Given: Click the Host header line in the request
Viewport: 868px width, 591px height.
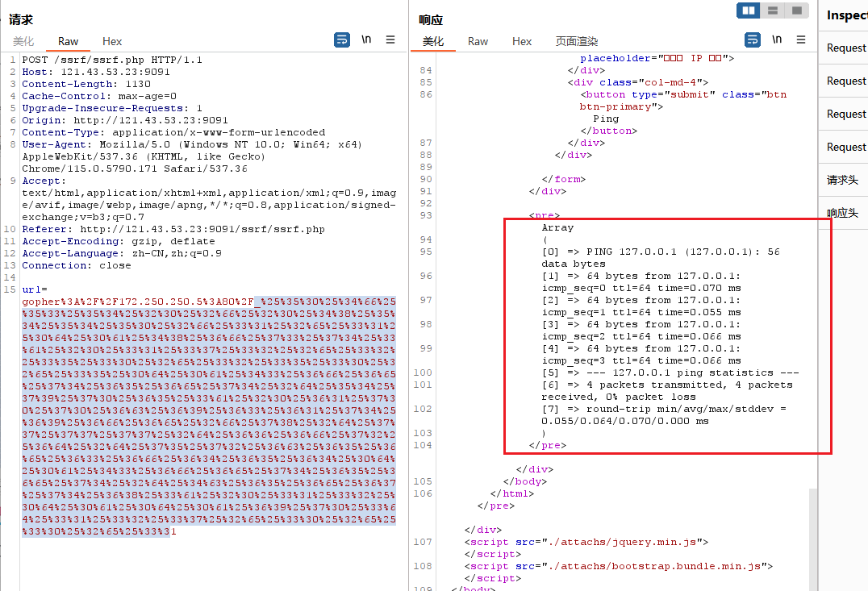Looking at the screenshot, I should [96, 72].
